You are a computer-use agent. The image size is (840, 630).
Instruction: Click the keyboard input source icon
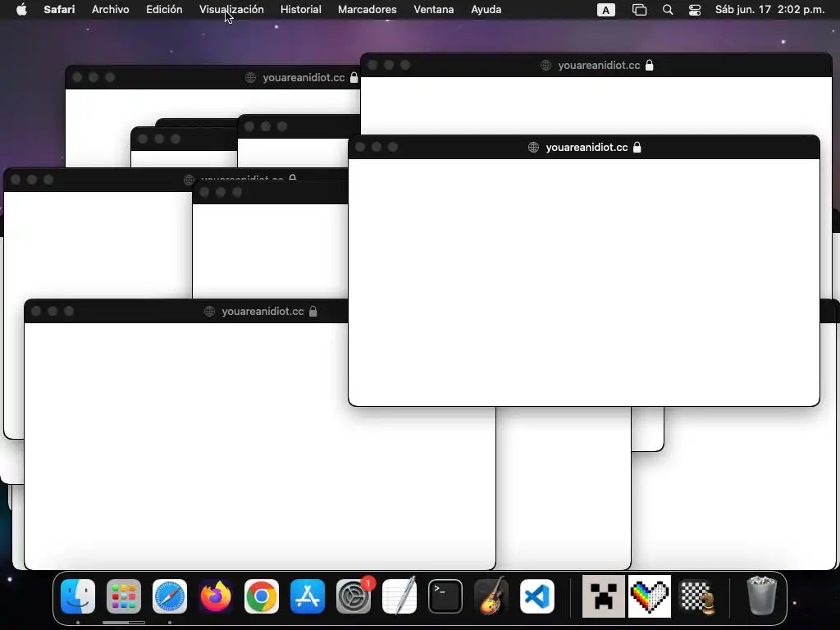606,10
